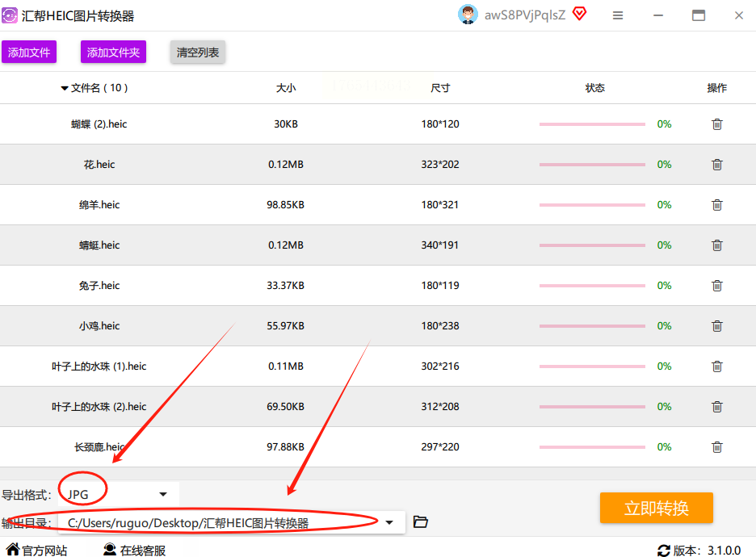Select file name 小鸡.heic
The image size is (756, 557).
coord(99,326)
